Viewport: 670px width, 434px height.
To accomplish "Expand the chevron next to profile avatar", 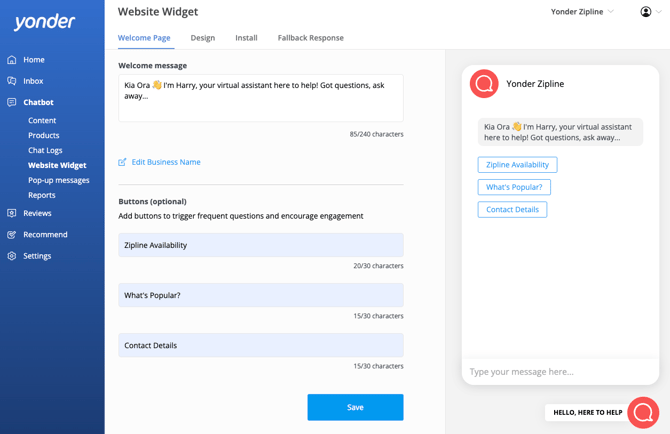I will click(x=659, y=12).
